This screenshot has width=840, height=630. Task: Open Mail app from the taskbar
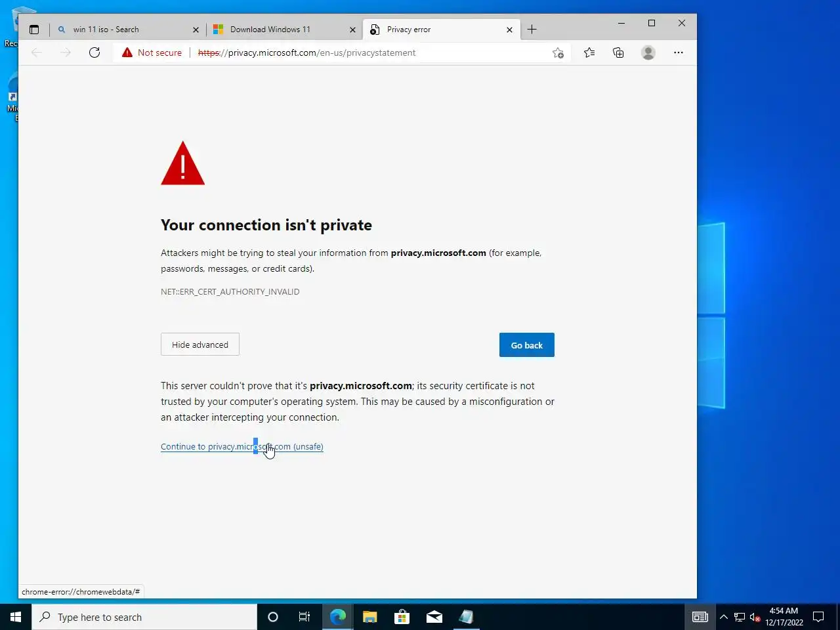[434, 617]
